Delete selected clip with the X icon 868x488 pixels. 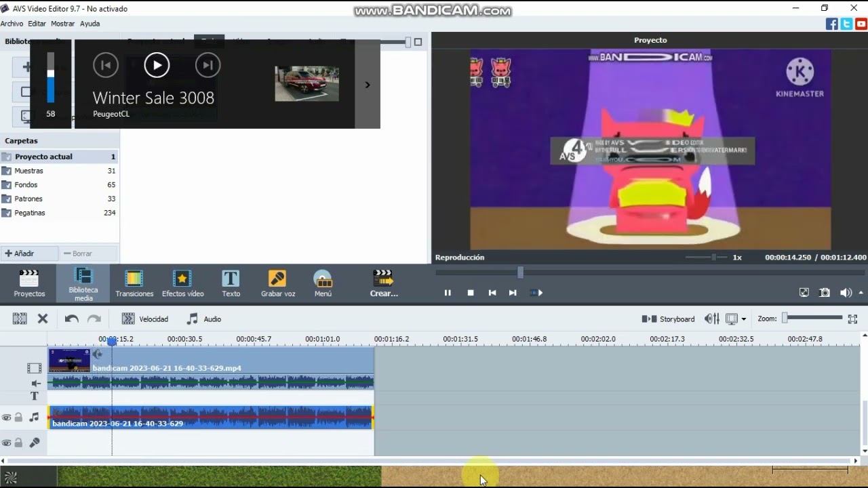tap(43, 319)
